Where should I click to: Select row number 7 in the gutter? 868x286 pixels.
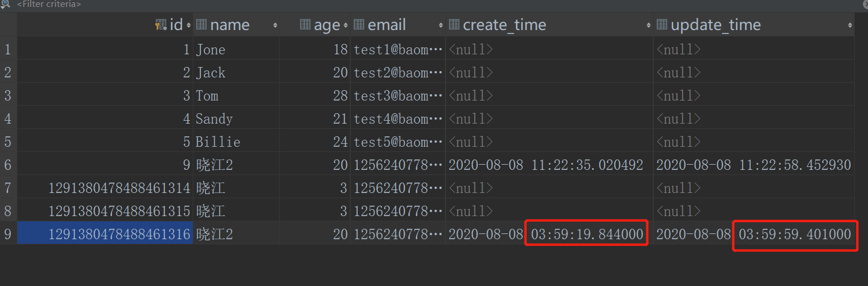(x=8, y=188)
